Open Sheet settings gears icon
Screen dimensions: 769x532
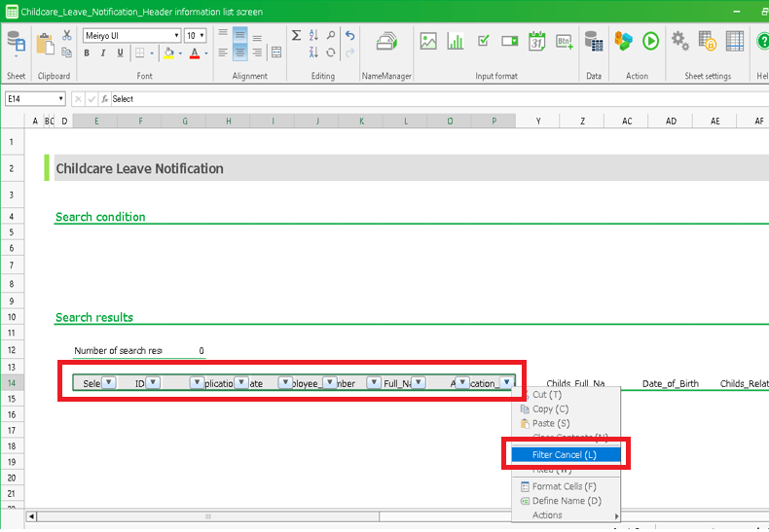pyautogui.click(x=680, y=42)
